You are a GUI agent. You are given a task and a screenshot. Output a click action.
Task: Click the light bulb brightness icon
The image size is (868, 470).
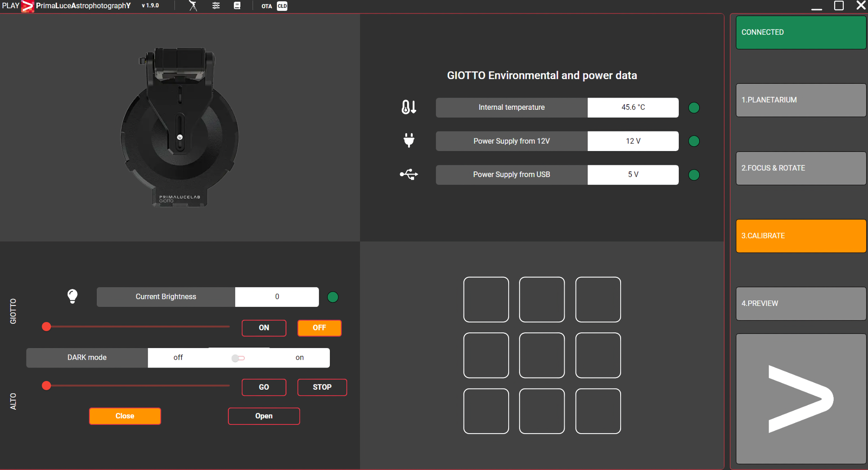tap(72, 296)
